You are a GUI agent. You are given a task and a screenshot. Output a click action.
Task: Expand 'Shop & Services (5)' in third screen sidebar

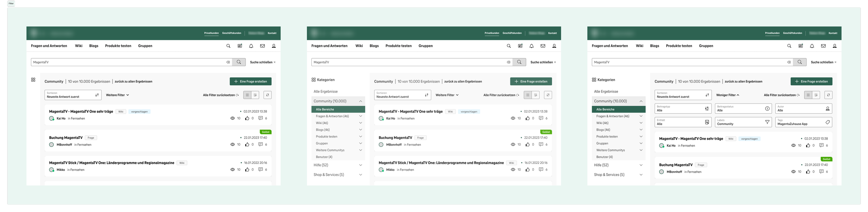pos(619,175)
